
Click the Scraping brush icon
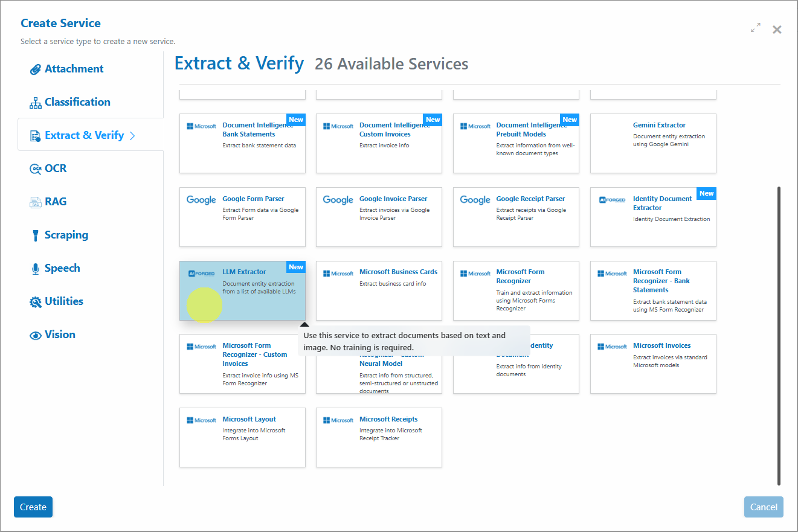pyautogui.click(x=36, y=236)
